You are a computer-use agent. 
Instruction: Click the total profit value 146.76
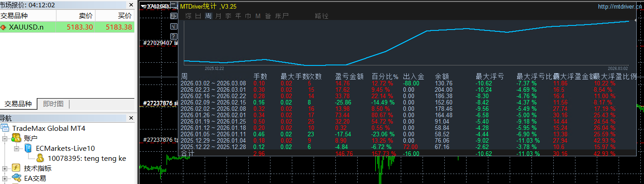point(344,154)
